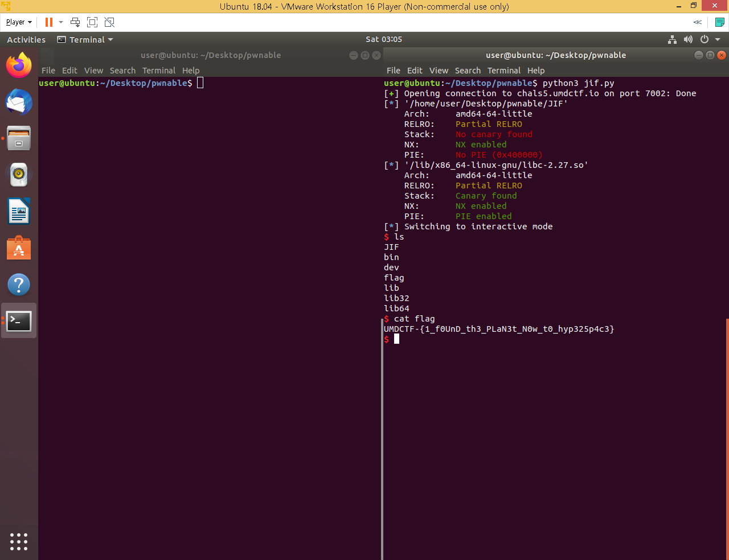Screen dimensions: 729x560
Task: Open Rhythmbox music player in the dock
Action: 19,175
